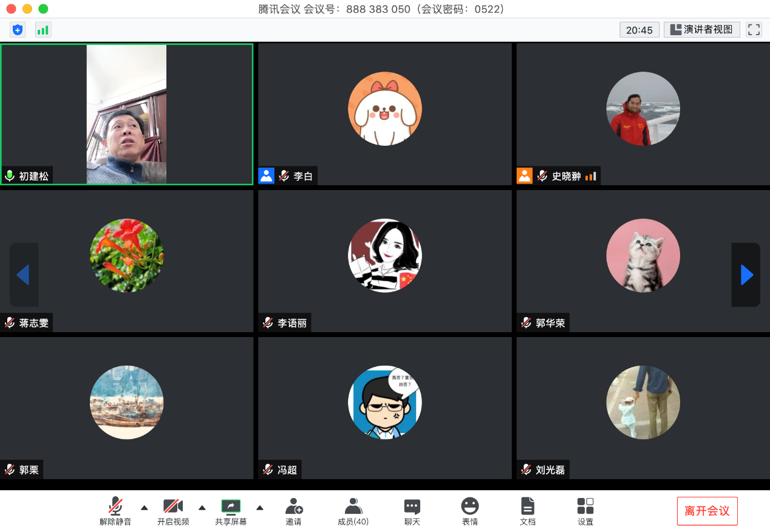770x532 pixels.
Task: Open the green network signal status icon
Action: tap(43, 30)
